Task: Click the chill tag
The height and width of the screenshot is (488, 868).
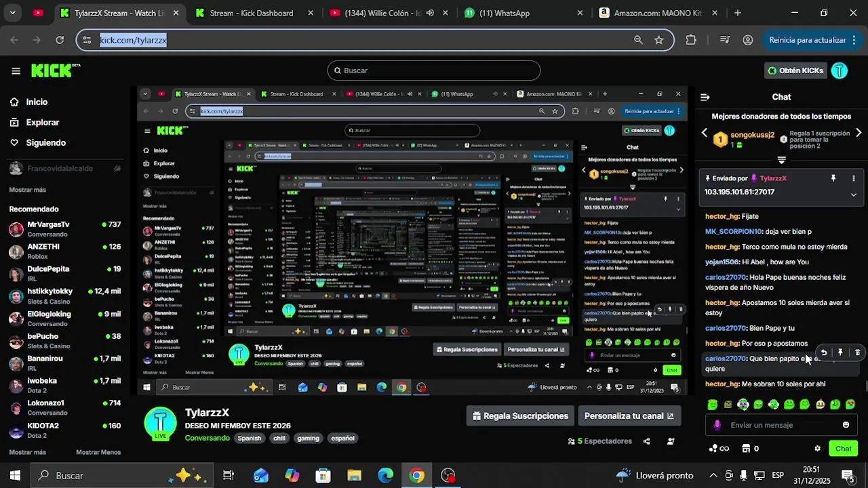Action: (279, 439)
